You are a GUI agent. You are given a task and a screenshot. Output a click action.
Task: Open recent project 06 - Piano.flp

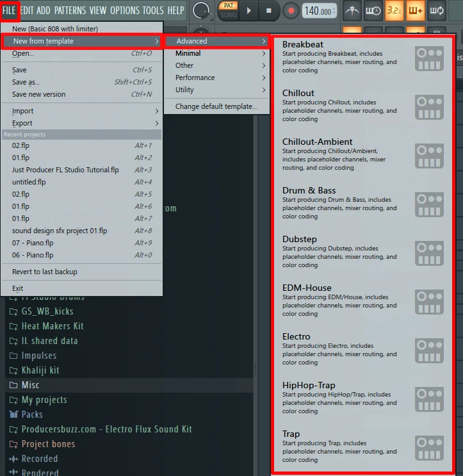click(x=82, y=255)
